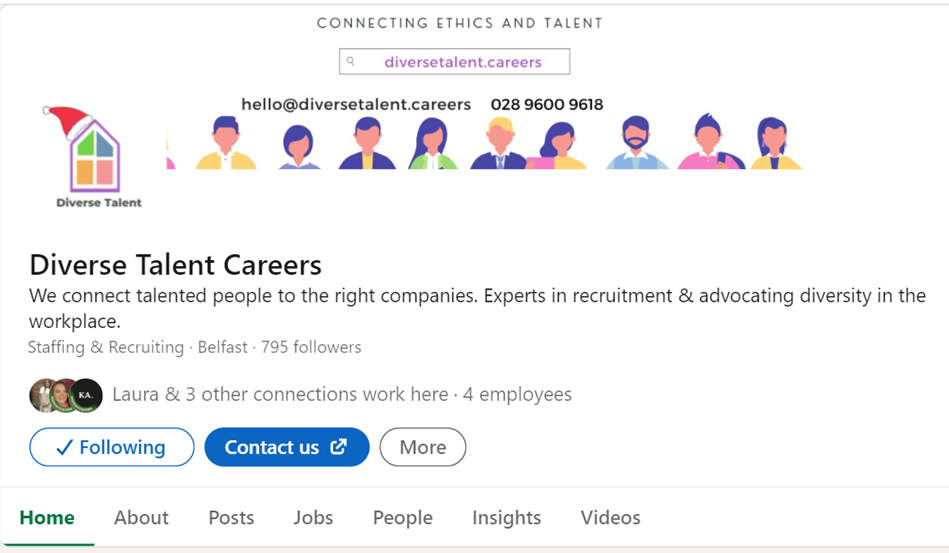949x553 pixels.
Task: Click the checkmark icon on Following button
Action: [x=64, y=448]
